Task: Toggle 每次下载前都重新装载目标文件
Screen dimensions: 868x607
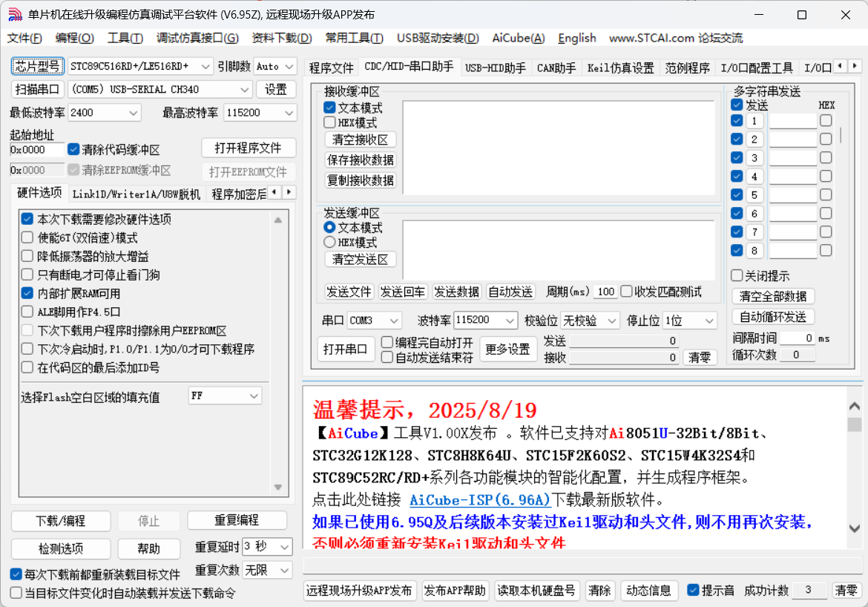Action: (16, 574)
